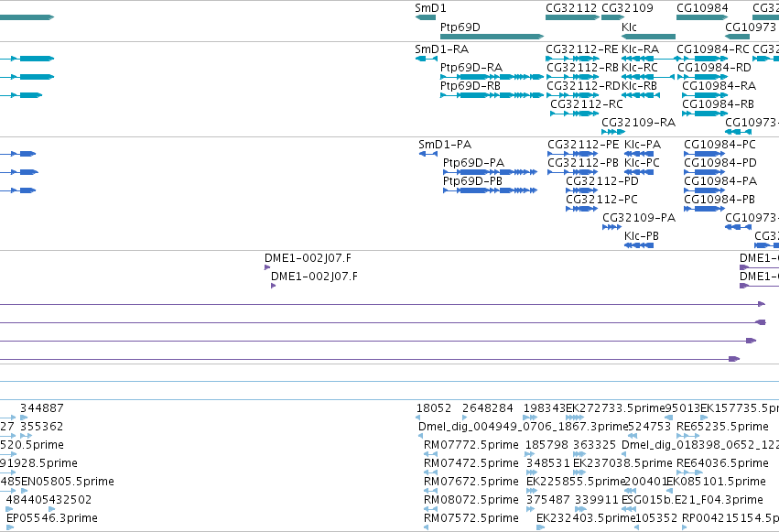Open the 363325 feature label
Screen dimensions: 779x532
(x=594, y=445)
